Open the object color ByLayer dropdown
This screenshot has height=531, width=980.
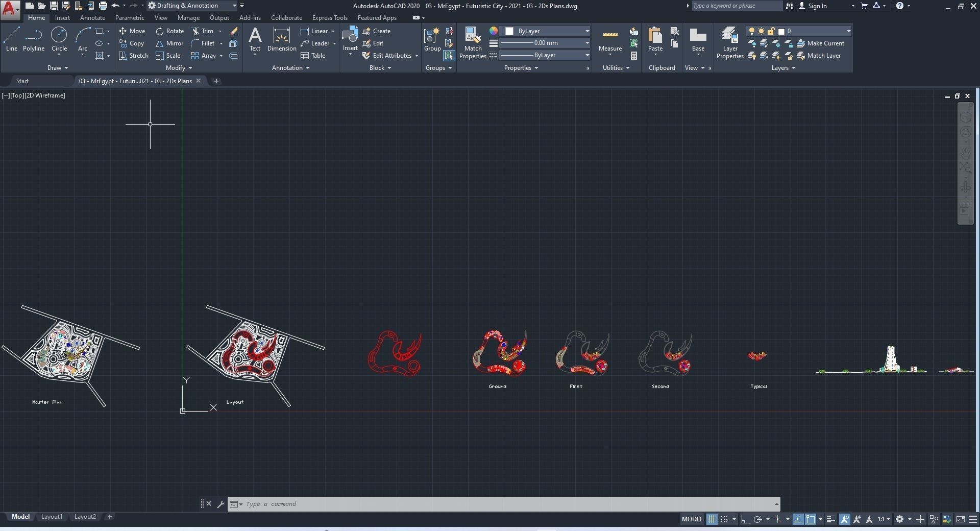pyautogui.click(x=545, y=31)
